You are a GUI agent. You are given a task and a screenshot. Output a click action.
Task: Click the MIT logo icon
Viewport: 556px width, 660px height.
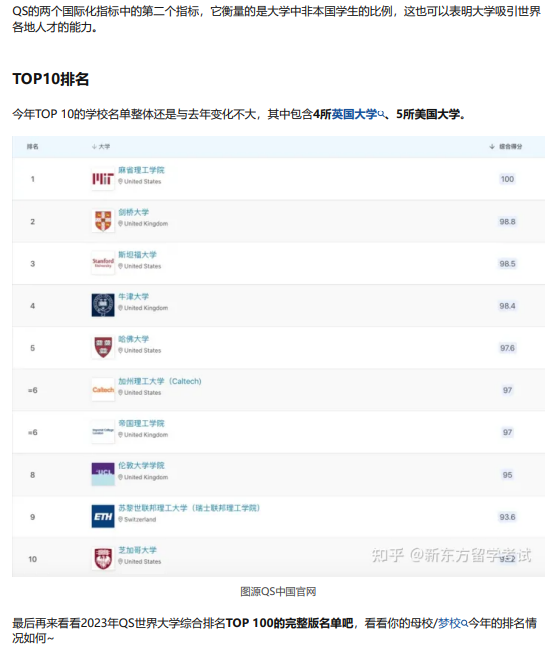click(x=103, y=179)
